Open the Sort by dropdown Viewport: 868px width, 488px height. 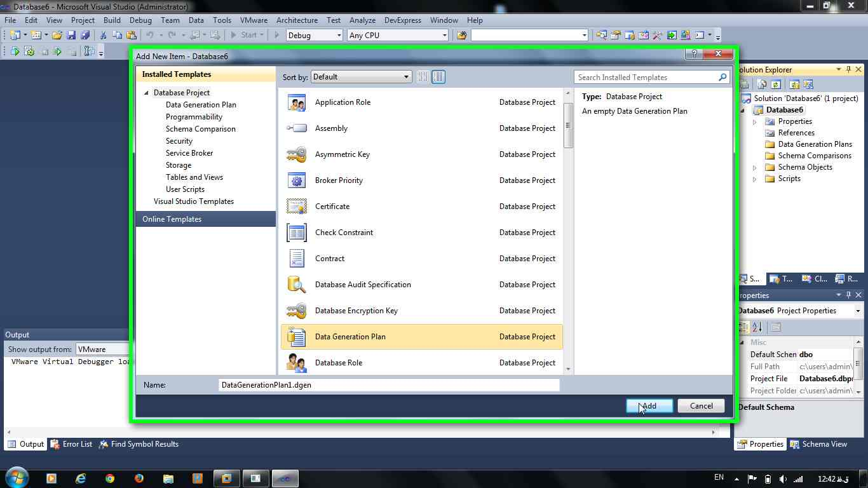(x=362, y=77)
